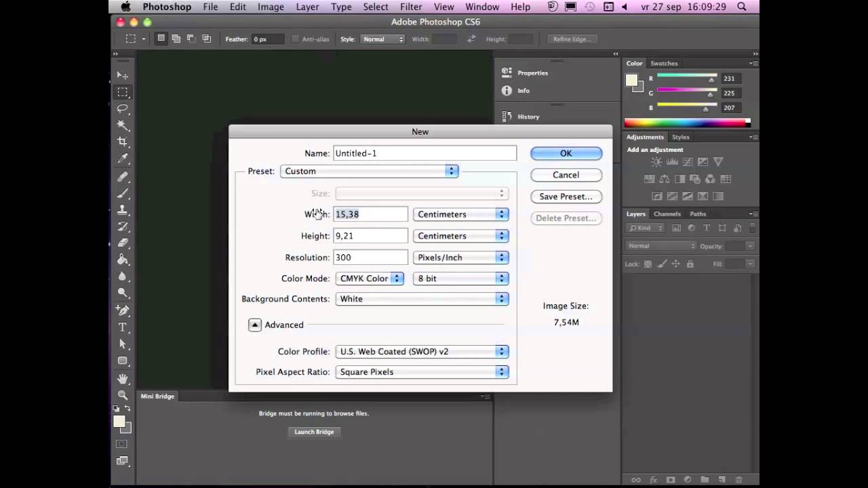Open the Properties panel icon
This screenshot has height=488, width=868.
point(507,73)
